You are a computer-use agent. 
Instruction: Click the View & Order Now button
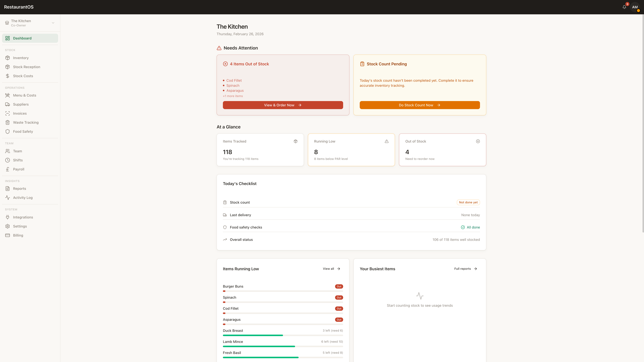coord(283,105)
